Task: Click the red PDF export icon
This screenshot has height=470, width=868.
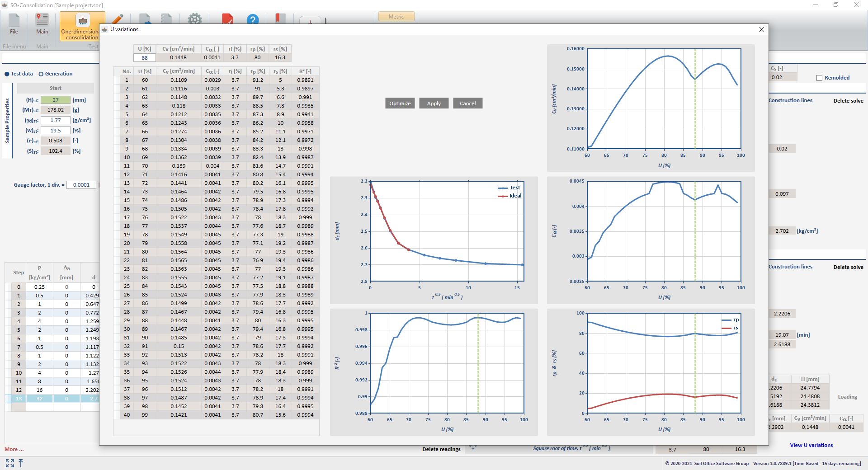Action: tap(227, 19)
